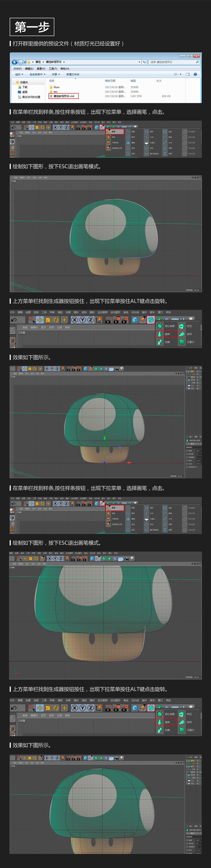Click the 蘑菇教程预设 address bar segment
The height and width of the screenshot is (868, 211).
coord(54,62)
